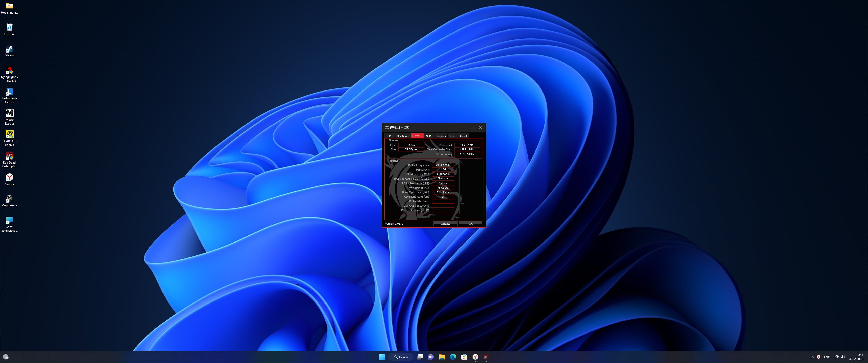Open File Explorer from the taskbar

(x=442, y=357)
